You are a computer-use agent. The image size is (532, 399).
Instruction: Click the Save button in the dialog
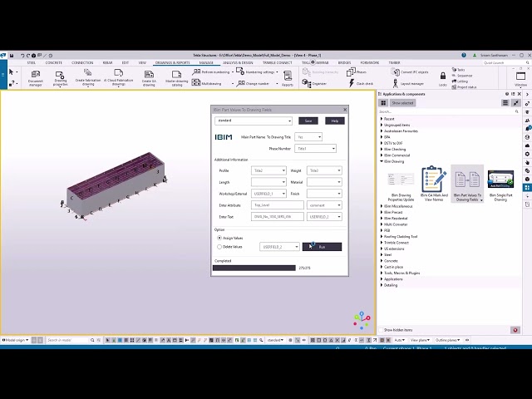coord(308,121)
